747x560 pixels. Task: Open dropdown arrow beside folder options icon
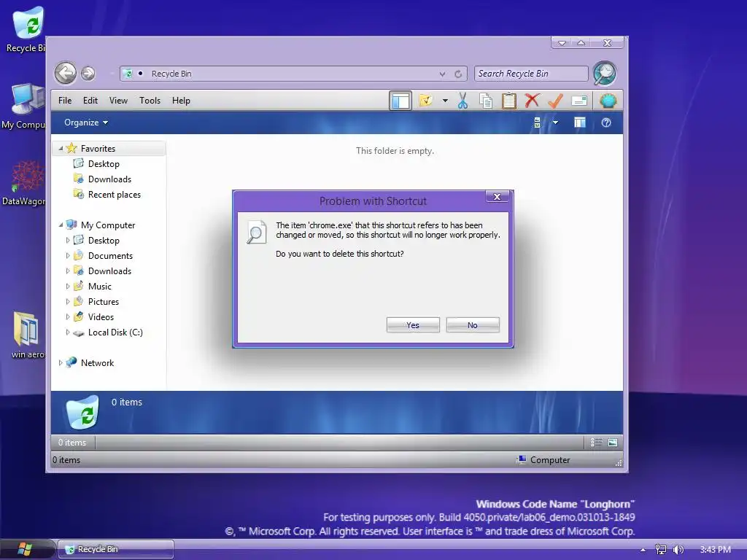click(445, 101)
